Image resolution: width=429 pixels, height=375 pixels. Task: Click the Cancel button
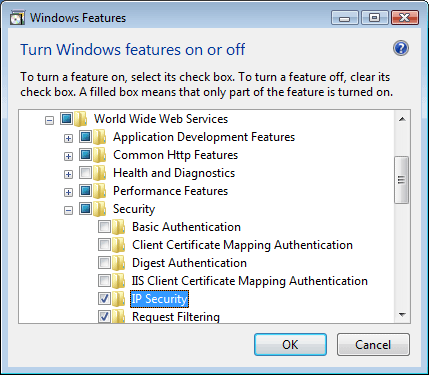[x=373, y=345]
